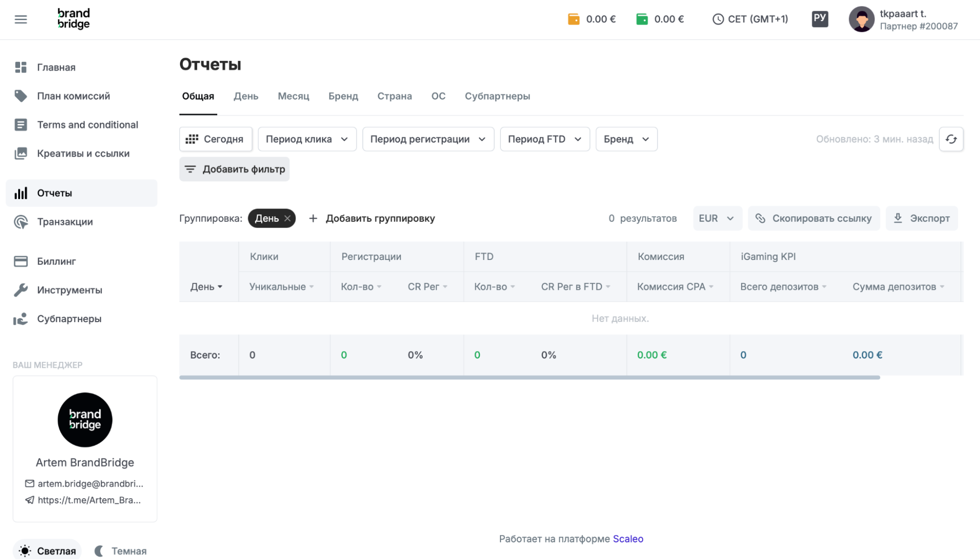Click the table horizontal scrollbar
The height and width of the screenshot is (560, 980).
coord(529,378)
